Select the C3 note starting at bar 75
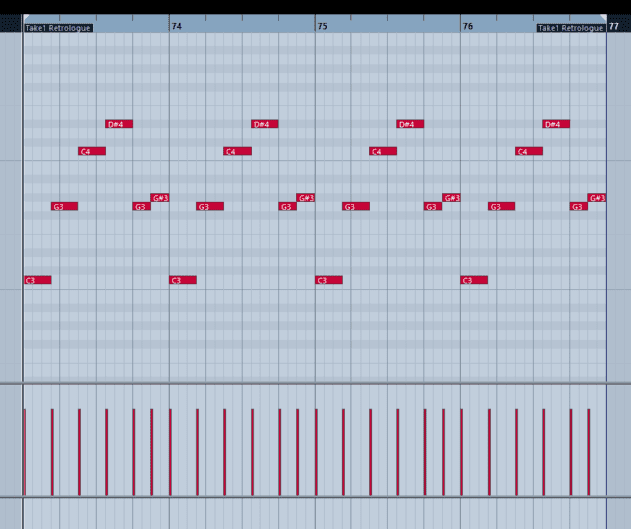 [329, 280]
